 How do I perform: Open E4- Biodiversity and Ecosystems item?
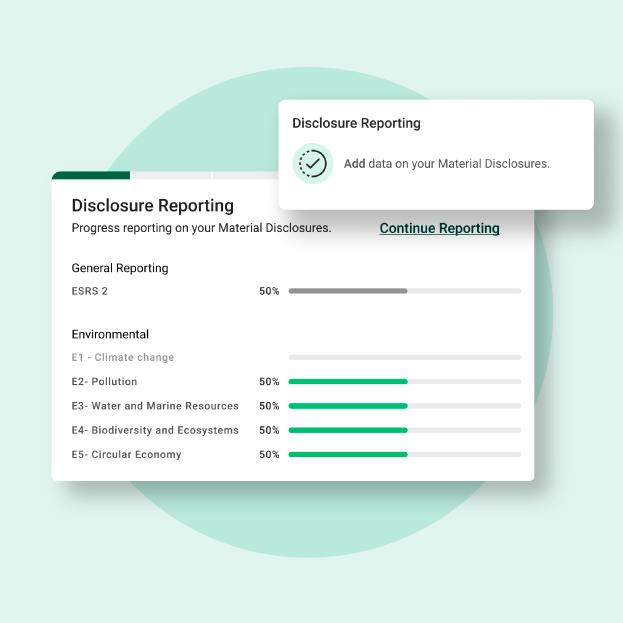click(155, 430)
